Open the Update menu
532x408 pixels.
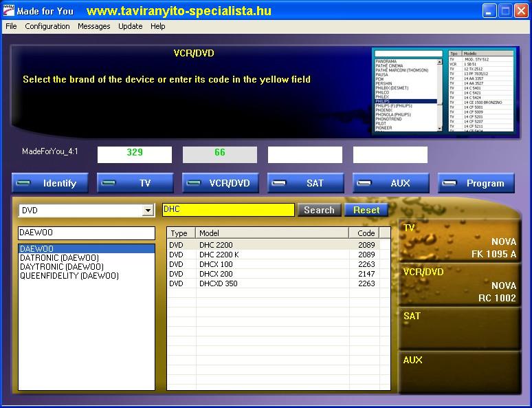click(x=131, y=26)
